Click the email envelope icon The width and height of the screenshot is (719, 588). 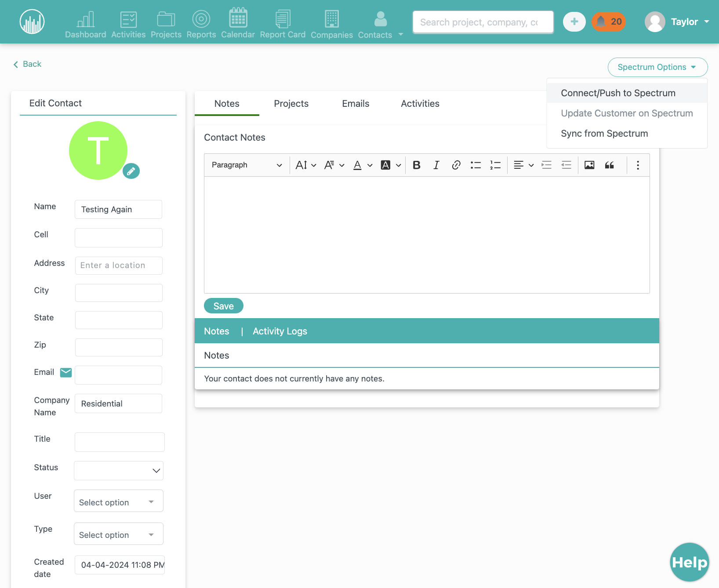[66, 373]
